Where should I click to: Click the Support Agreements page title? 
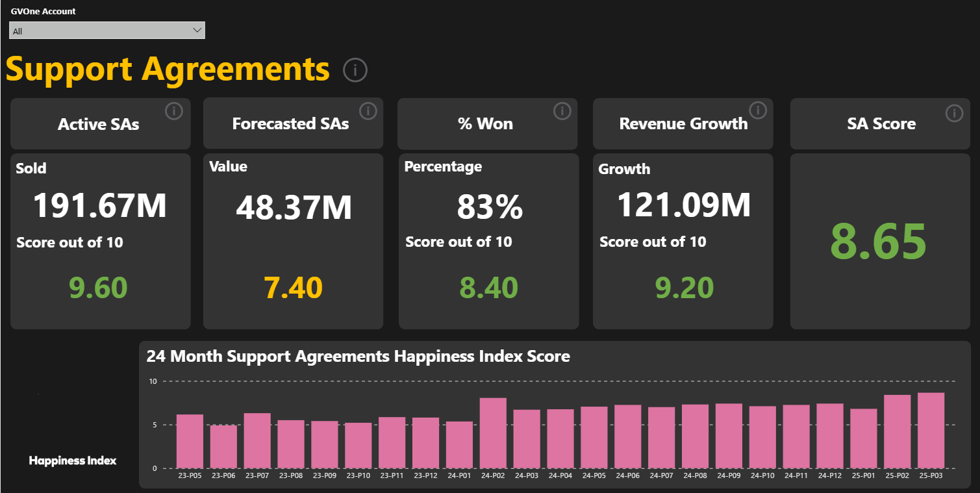(x=168, y=69)
